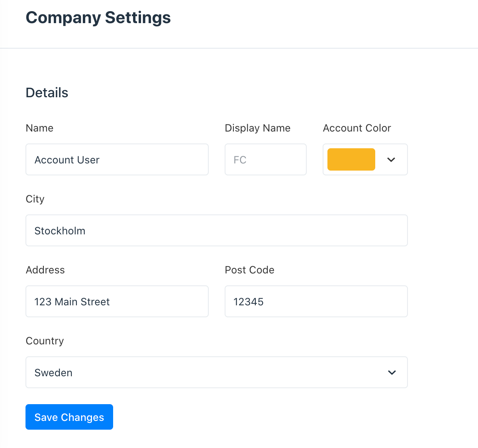Click the Details section heading
This screenshot has height=448, width=478.
click(x=47, y=92)
